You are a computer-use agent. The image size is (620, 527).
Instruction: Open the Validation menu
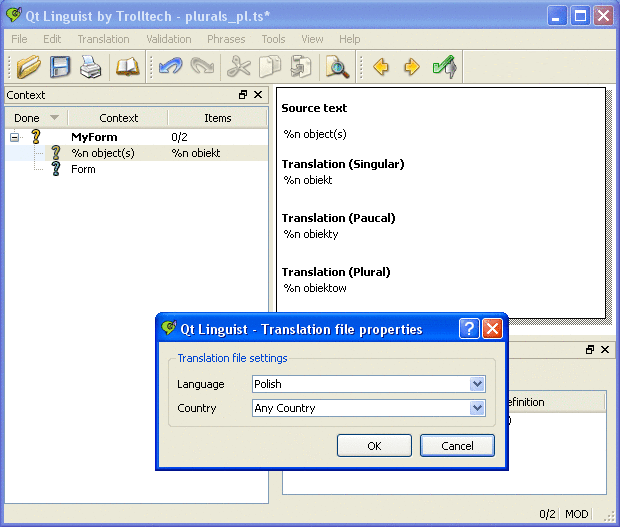[169, 39]
